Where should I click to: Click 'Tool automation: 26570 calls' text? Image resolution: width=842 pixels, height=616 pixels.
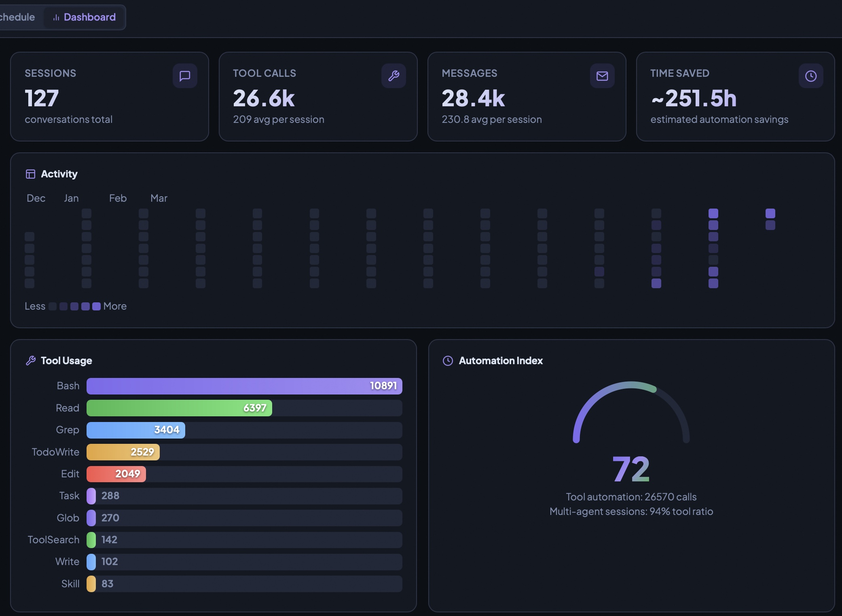pyautogui.click(x=631, y=497)
